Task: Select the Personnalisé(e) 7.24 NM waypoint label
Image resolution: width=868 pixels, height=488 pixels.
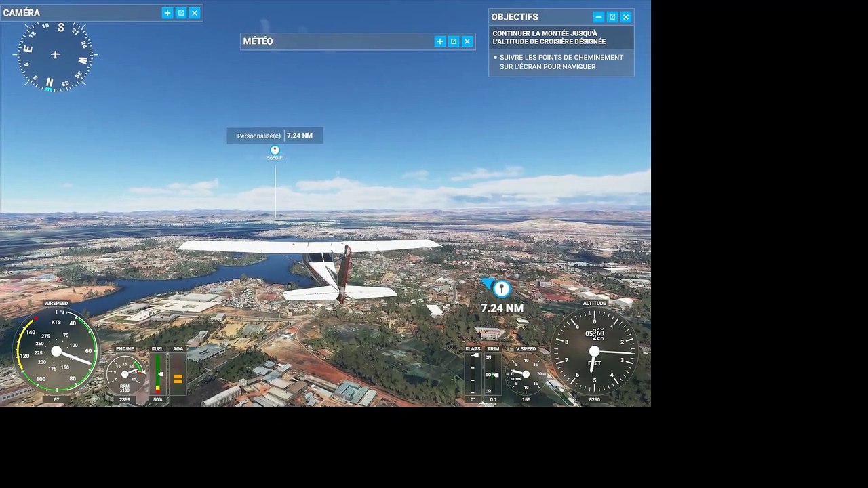Action: pos(275,136)
